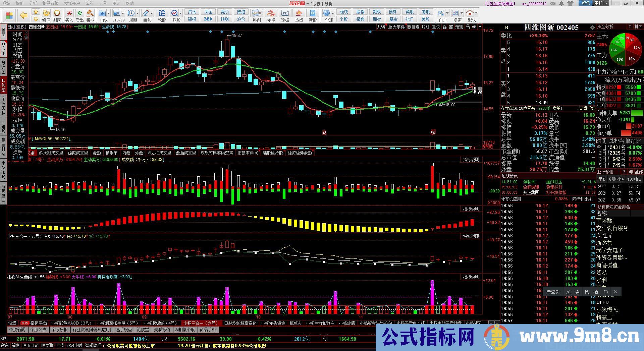The image size is (644, 351).
Task: Toggle 复权 price adjustment in chart header
Action: [436, 27]
